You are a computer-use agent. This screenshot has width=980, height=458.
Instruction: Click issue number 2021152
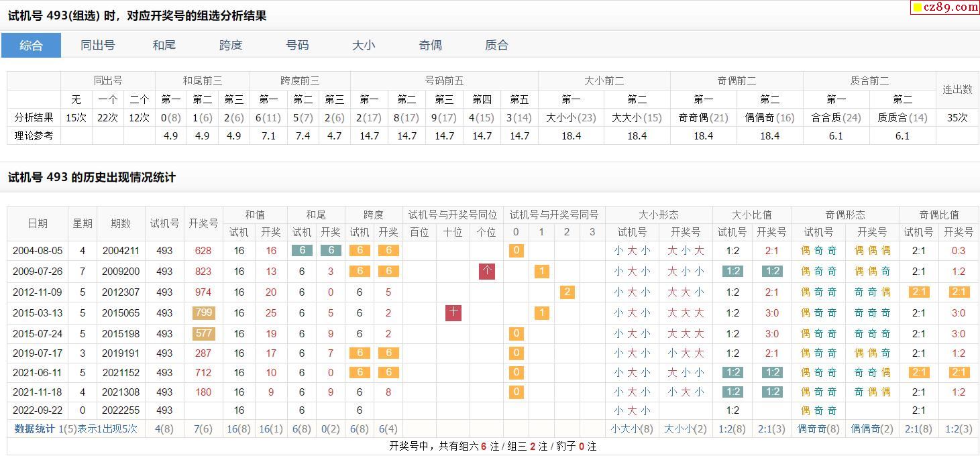click(x=121, y=372)
